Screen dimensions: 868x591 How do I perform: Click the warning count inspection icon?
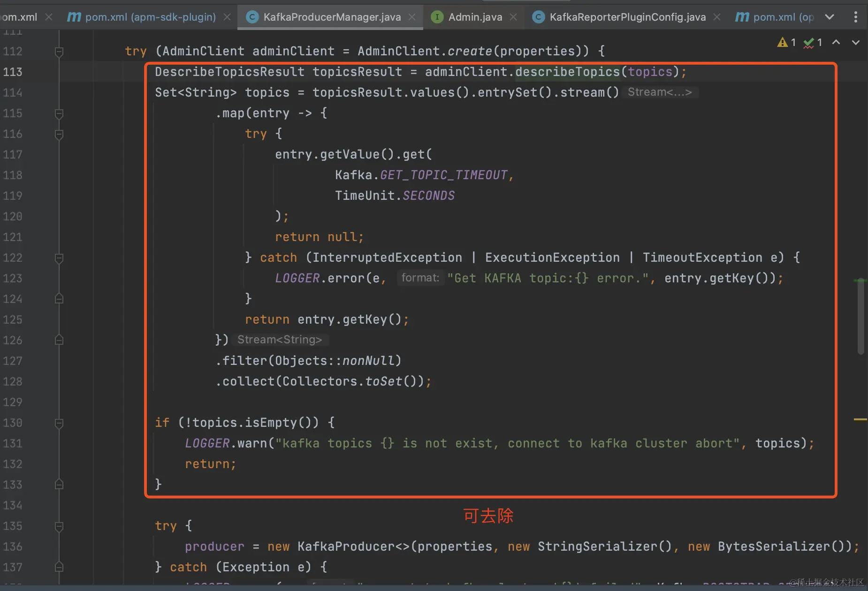[786, 43]
